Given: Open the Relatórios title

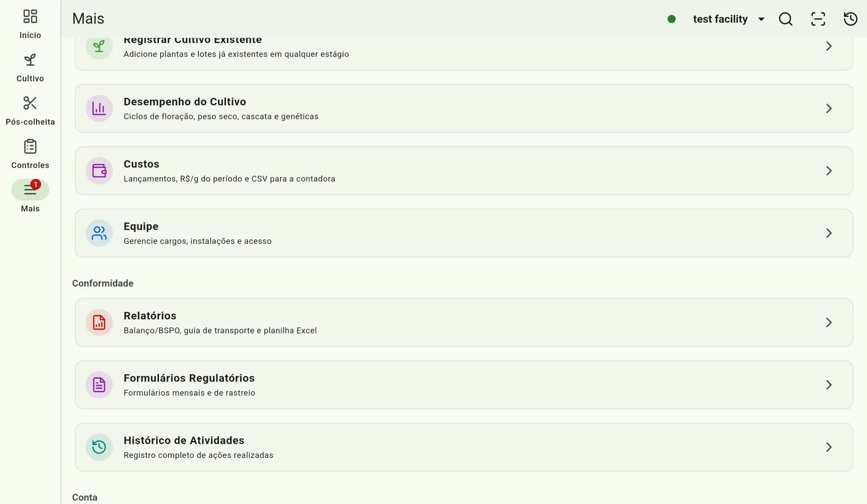Looking at the screenshot, I should pyautogui.click(x=150, y=316).
